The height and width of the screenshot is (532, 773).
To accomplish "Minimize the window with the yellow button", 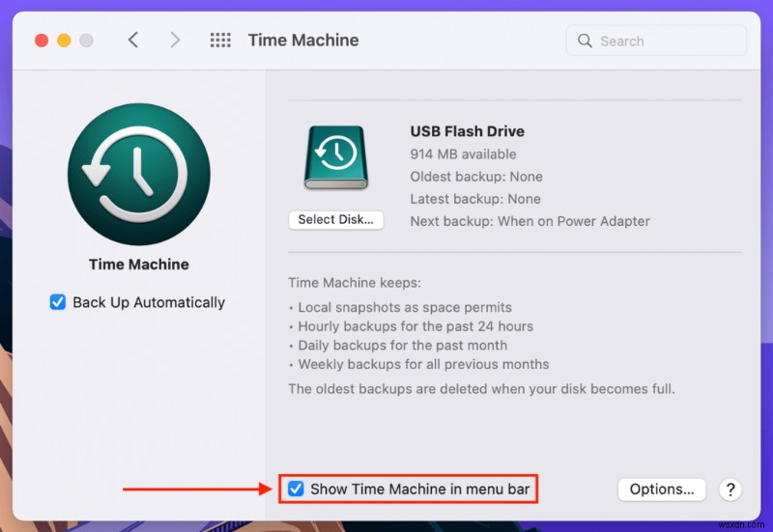I will [64, 41].
